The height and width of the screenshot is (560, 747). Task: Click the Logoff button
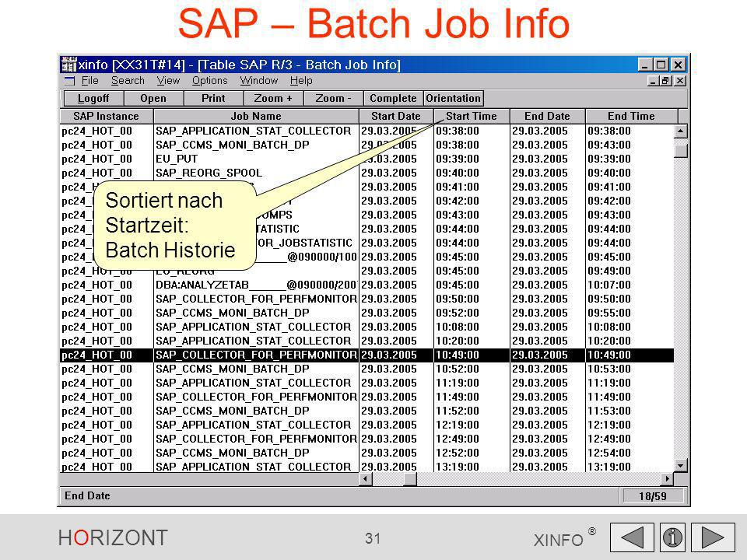tap(93, 99)
